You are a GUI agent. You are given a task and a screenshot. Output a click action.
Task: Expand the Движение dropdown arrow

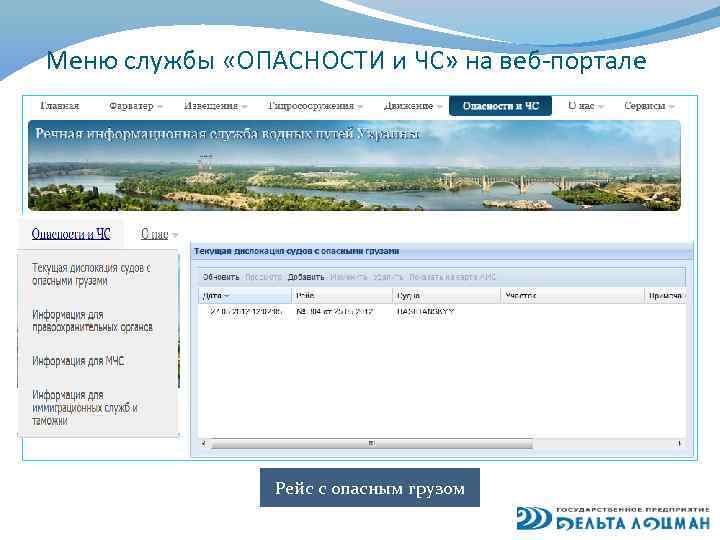pyautogui.click(x=439, y=107)
